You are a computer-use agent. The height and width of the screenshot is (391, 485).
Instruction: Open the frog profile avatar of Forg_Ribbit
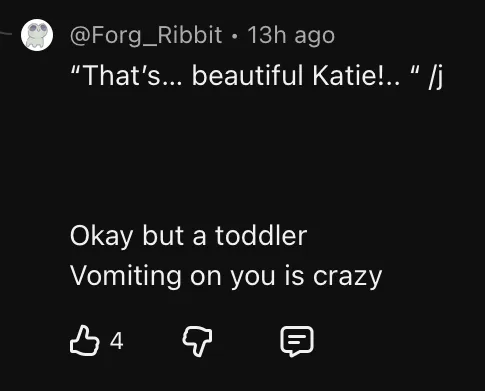tap(37, 35)
